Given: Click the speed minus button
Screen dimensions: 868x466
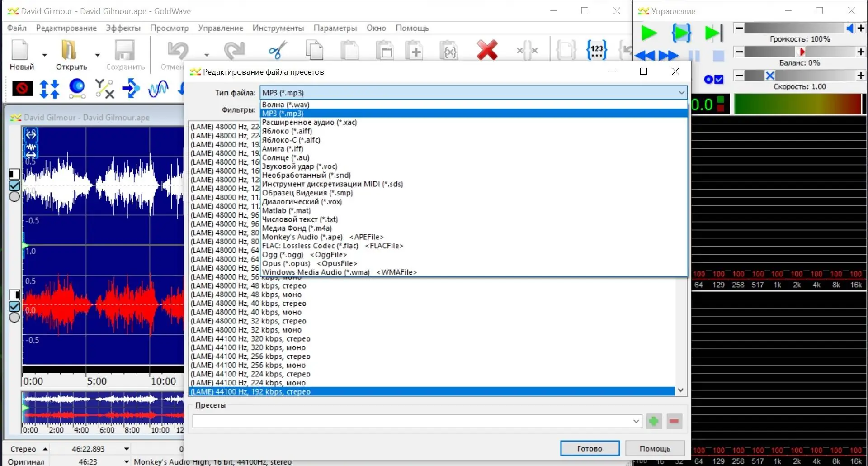Looking at the screenshot, I should 739,76.
